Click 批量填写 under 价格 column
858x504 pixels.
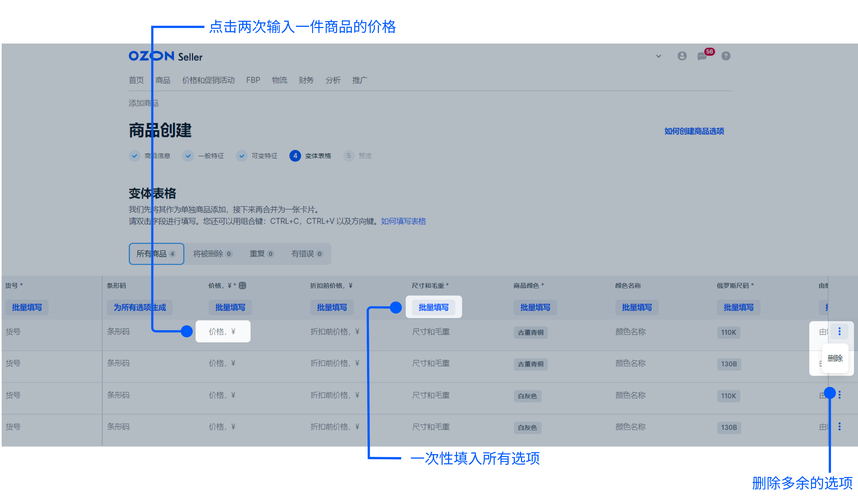click(230, 307)
